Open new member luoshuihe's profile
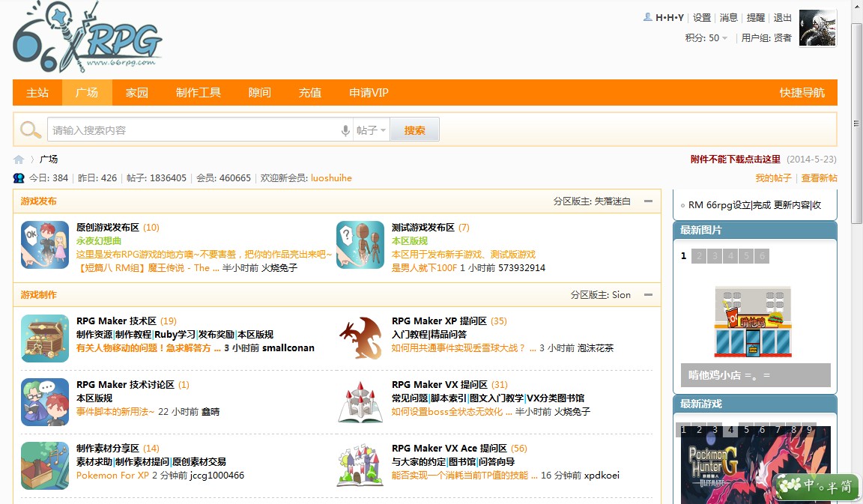 (331, 177)
